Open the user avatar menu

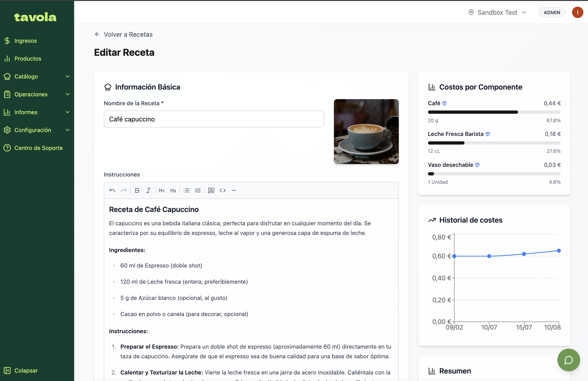click(x=577, y=12)
